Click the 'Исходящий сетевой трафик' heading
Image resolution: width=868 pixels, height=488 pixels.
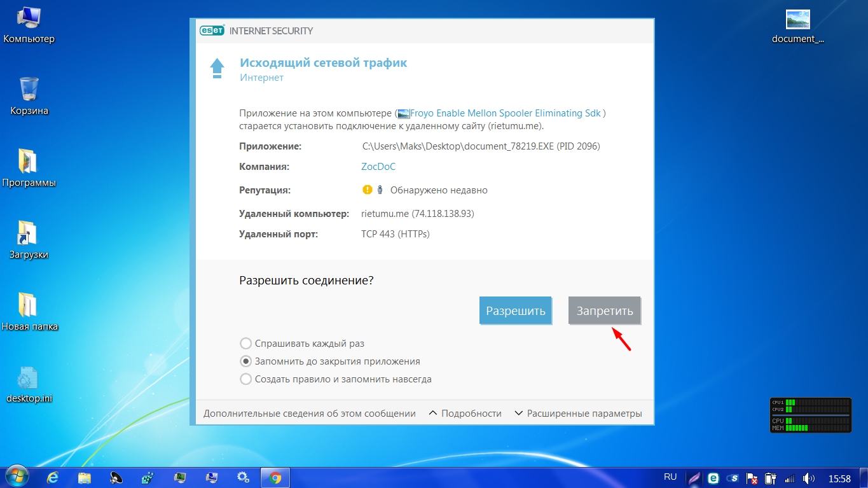point(323,63)
